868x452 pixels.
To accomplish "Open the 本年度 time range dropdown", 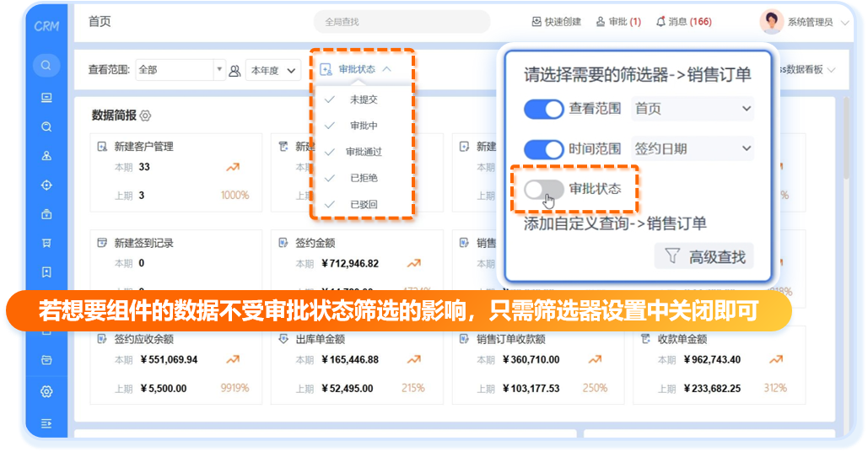I will (x=274, y=71).
